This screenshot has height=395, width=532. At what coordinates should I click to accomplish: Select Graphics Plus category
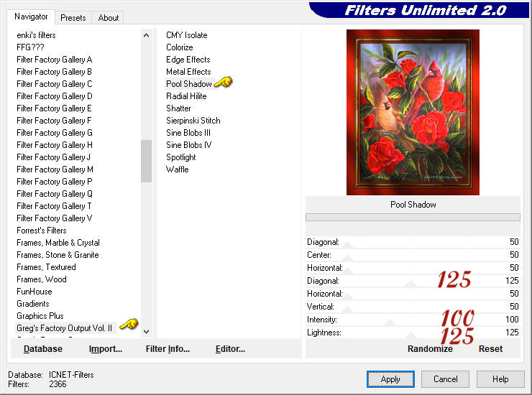(40, 316)
